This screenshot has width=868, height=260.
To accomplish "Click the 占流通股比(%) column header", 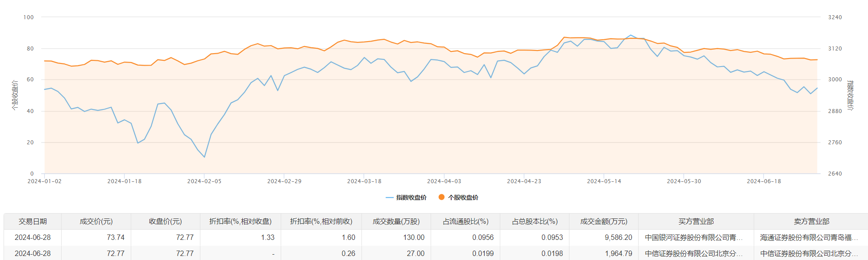I will [x=465, y=222].
